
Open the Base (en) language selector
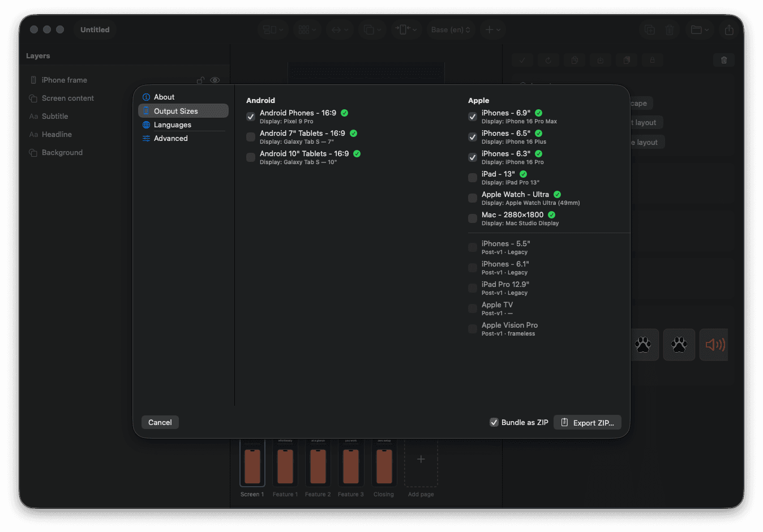click(451, 29)
